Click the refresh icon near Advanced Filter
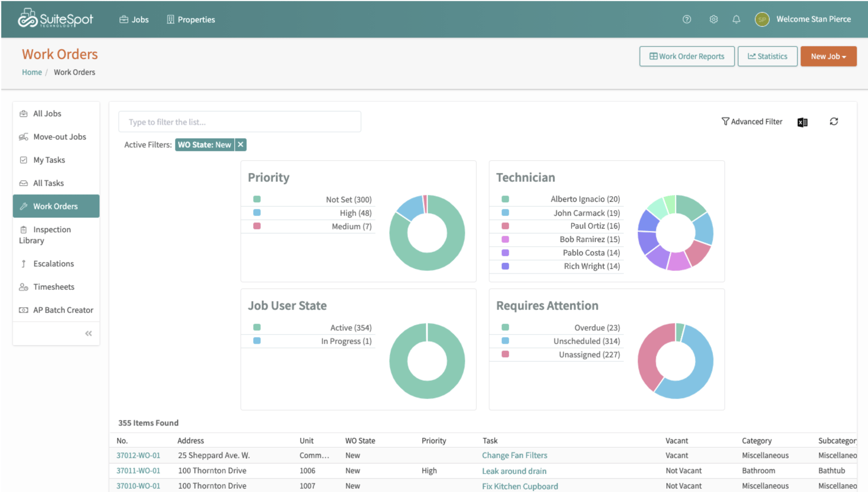The image size is (868, 492). (834, 122)
